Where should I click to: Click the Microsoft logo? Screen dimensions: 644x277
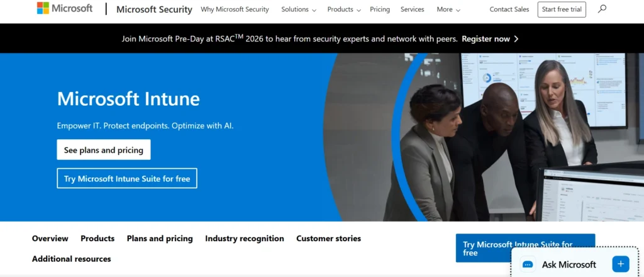point(65,8)
